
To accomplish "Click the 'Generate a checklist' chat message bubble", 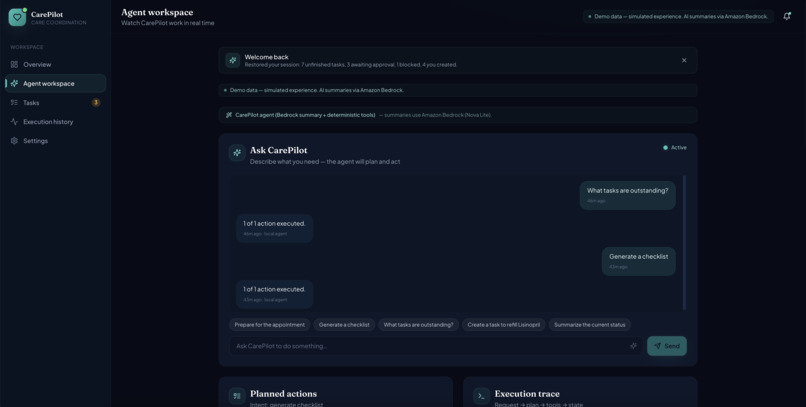I will [638, 261].
